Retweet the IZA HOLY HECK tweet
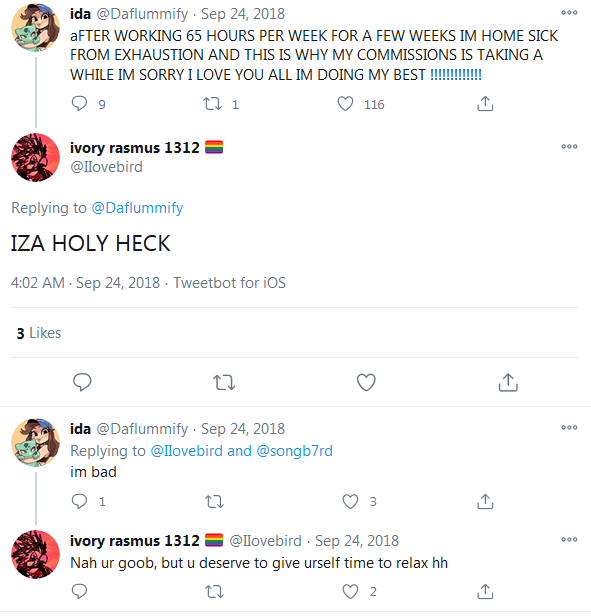This screenshot has width=591, height=616. pyautogui.click(x=224, y=382)
